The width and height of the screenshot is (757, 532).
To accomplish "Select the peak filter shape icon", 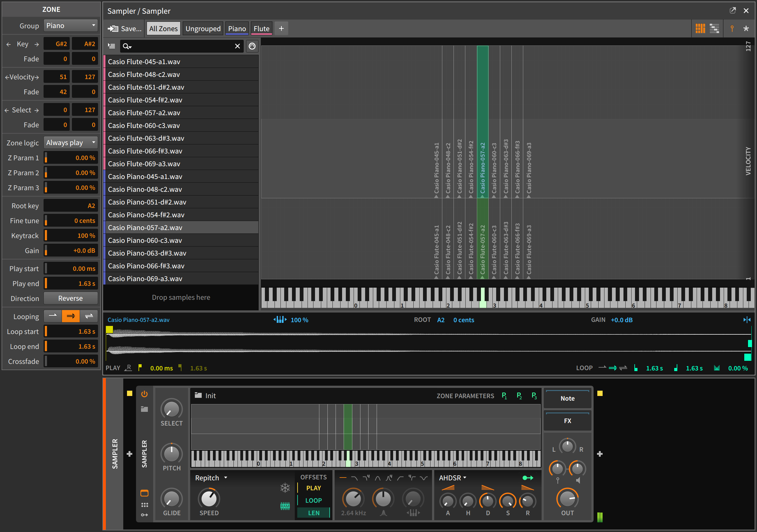I will point(378,478).
